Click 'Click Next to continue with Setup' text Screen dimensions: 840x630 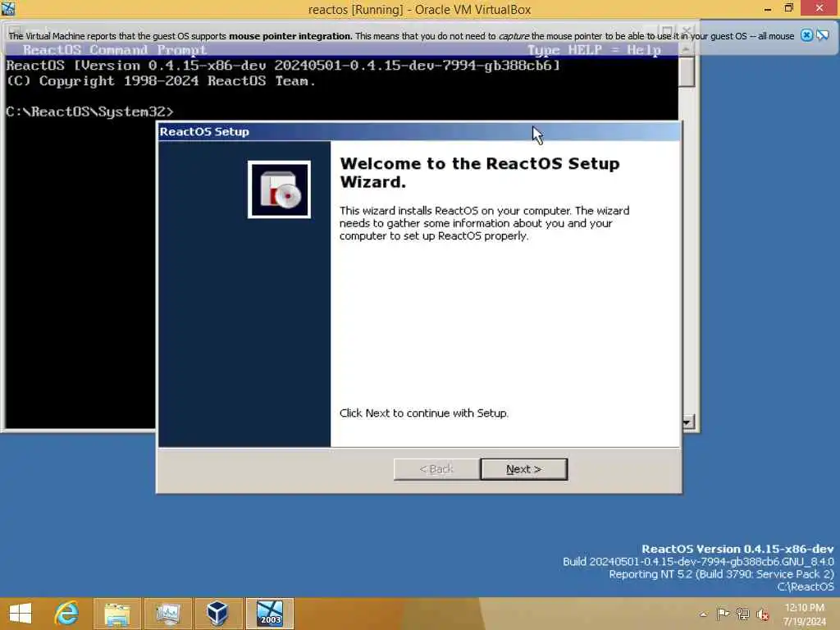point(424,413)
